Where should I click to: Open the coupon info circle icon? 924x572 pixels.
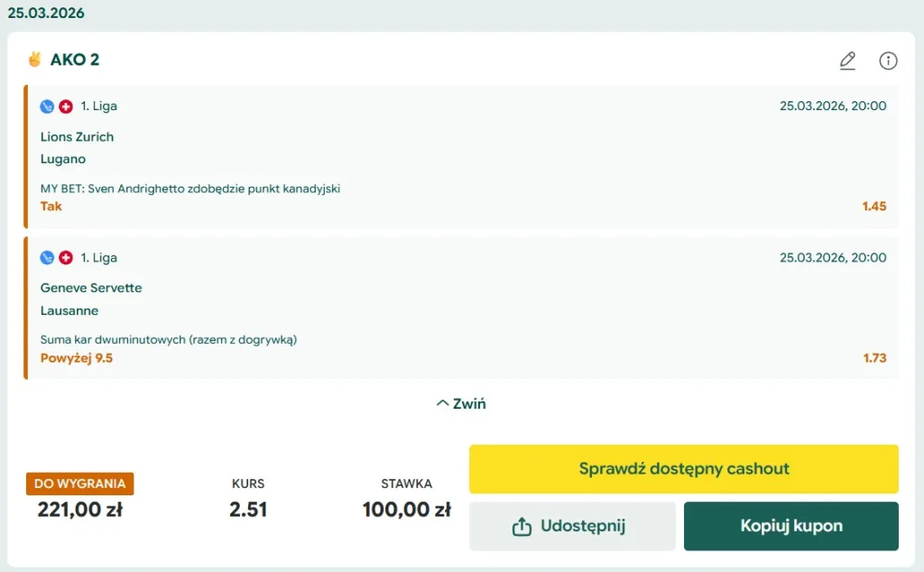pos(888,60)
